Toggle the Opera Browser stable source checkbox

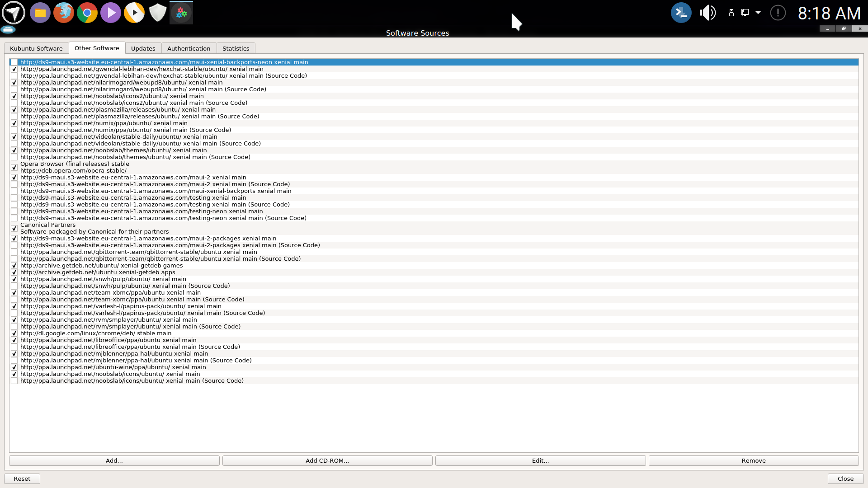coord(14,167)
